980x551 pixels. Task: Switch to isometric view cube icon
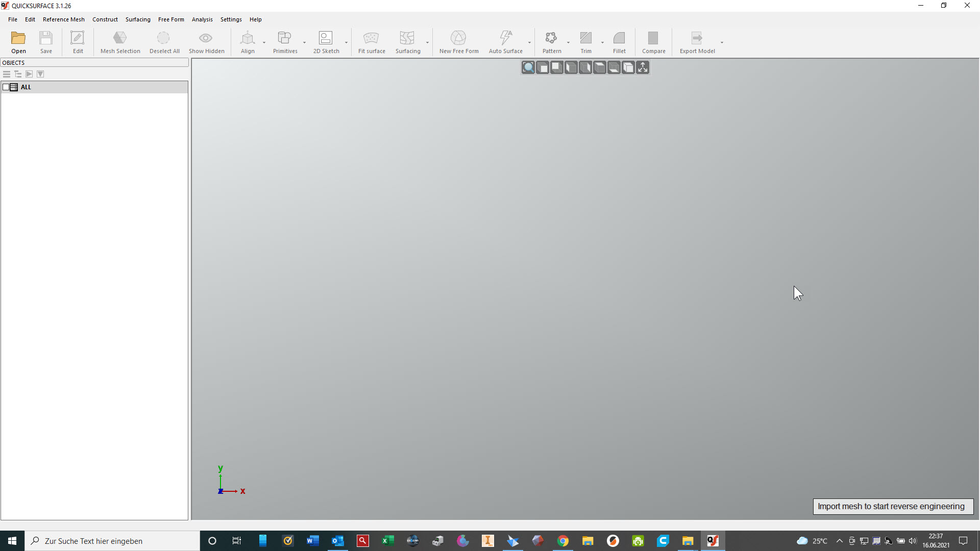(628, 67)
